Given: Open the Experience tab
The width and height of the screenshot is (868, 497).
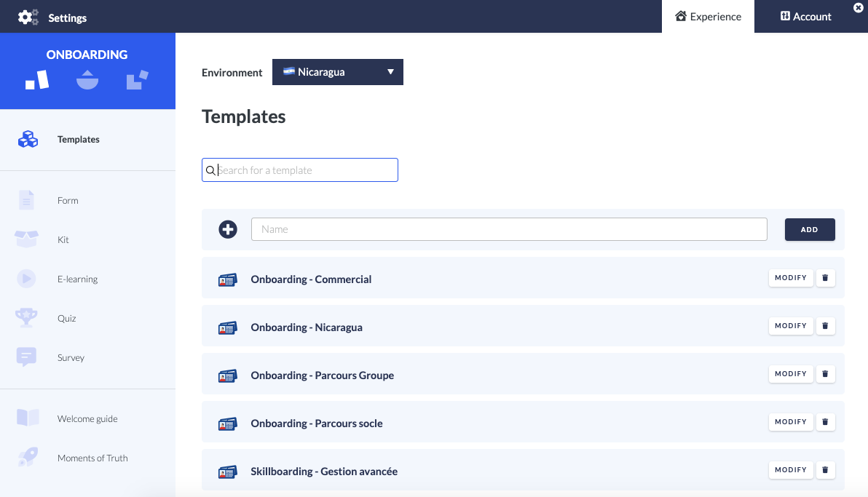Looking at the screenshot, I should click(x=708, y=17).
